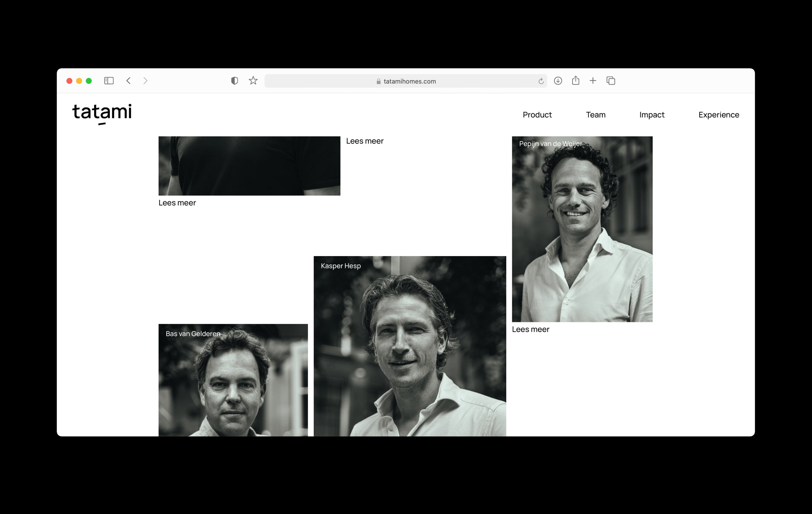This screenshot has width=812, height=514.
Task: Open the Pepijn van de Weijer portrait
Action: coord(582,229)
